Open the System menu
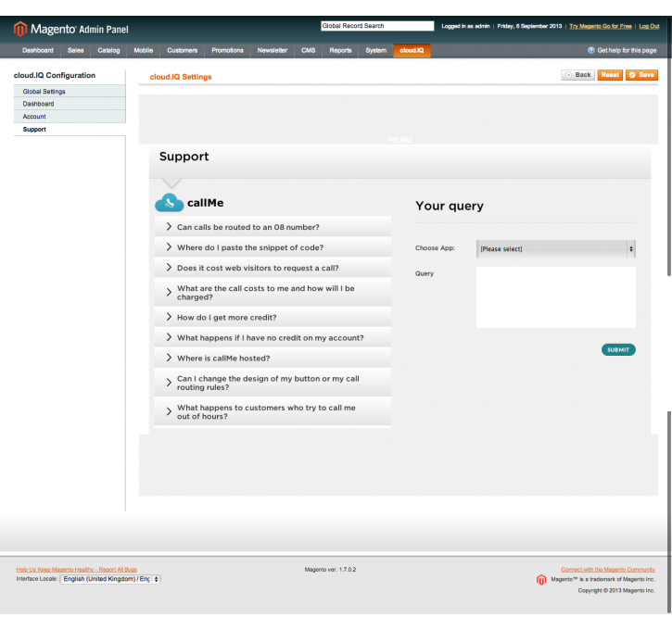672x630 pixels. click(x=376, y=51)
